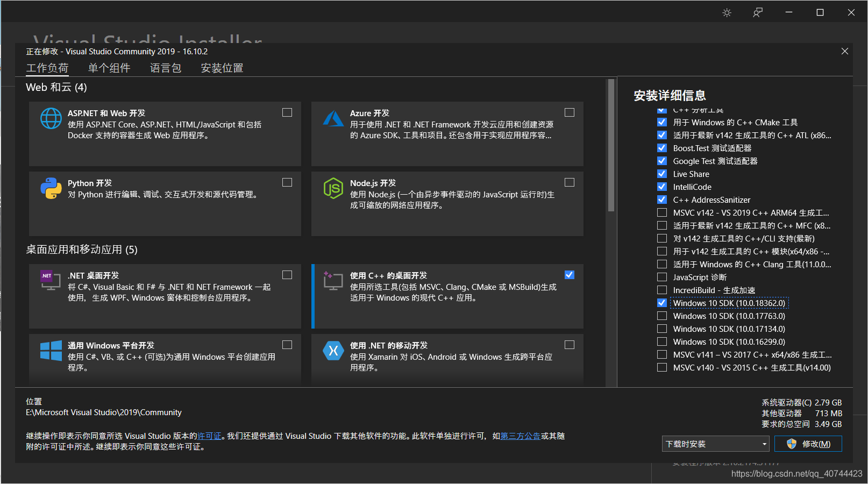This screenshot has height=484, width=868.
Task: Check the Python development workload
Action: tap(287, 182)
